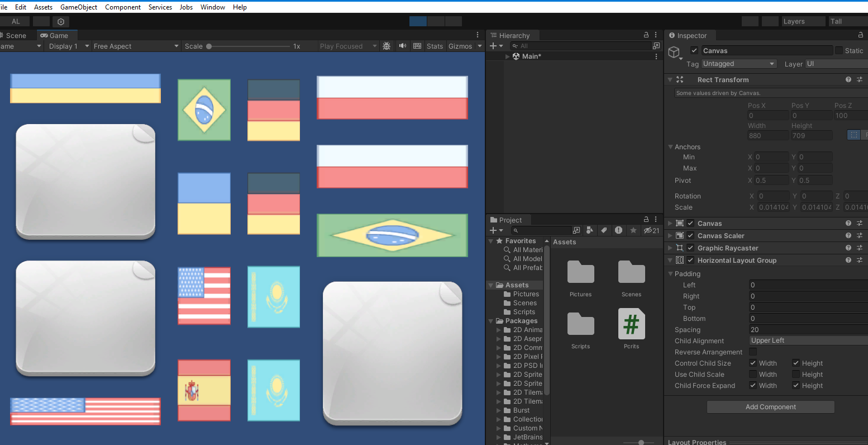This screenshot has width=868, height=445.
Task: Open the Hierarchy panel three-dot menu
Action: coord(656,35)
